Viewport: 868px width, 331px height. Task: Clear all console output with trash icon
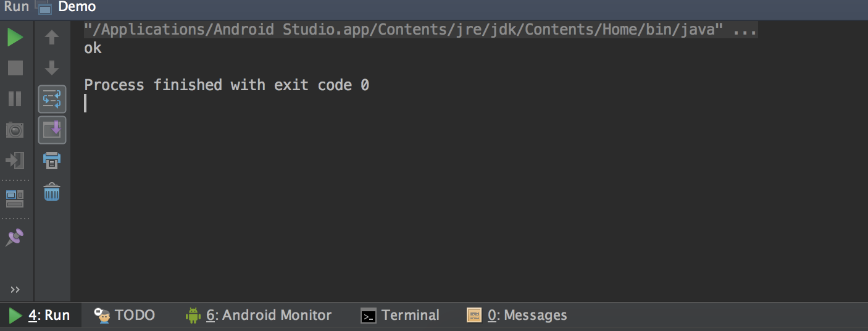pyautogui.click(x=52, y=191)
